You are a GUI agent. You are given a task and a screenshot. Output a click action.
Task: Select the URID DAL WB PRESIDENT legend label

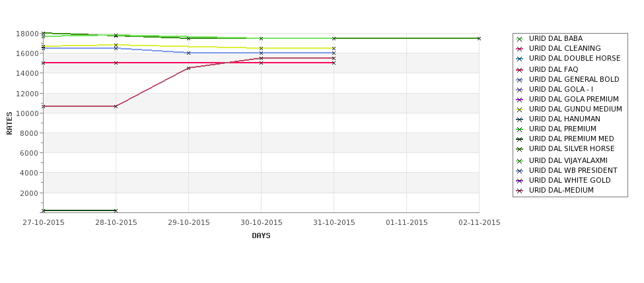click(x=573, y=170)
